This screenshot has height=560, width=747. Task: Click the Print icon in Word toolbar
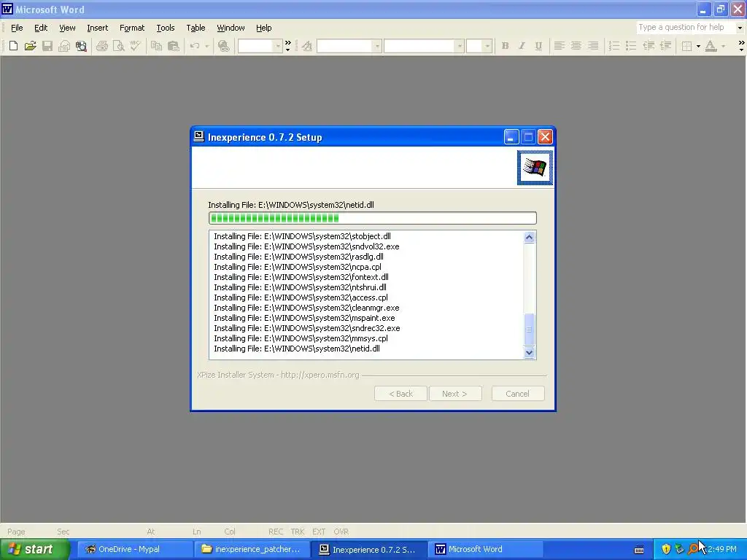pyautogui.click(x=102, y=46)
